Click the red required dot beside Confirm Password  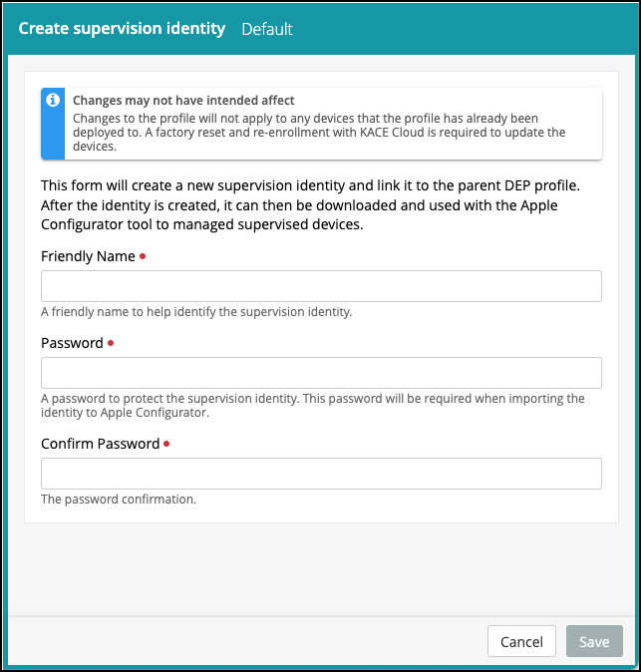pos(166,444)
